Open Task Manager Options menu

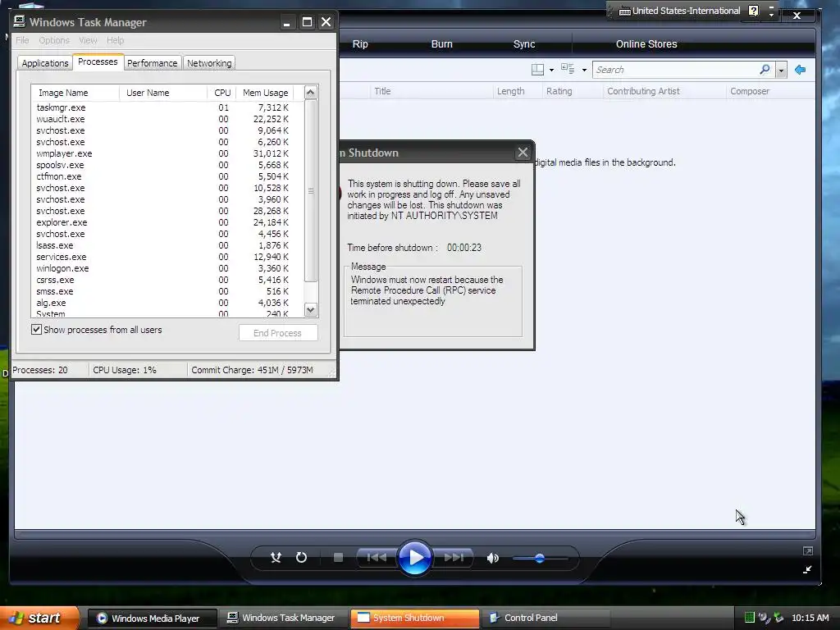point(54,40)
